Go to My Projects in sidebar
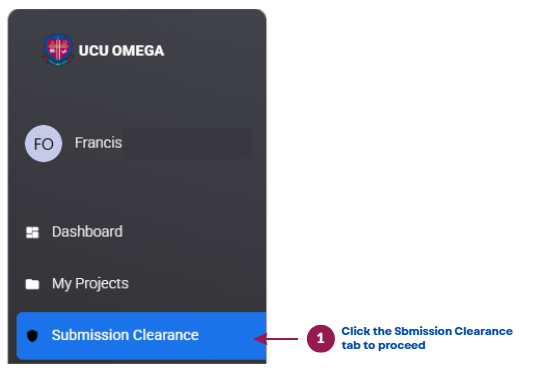Image resolution: width=543 pixels, height=370 pixels. click(x=90, y=284)
